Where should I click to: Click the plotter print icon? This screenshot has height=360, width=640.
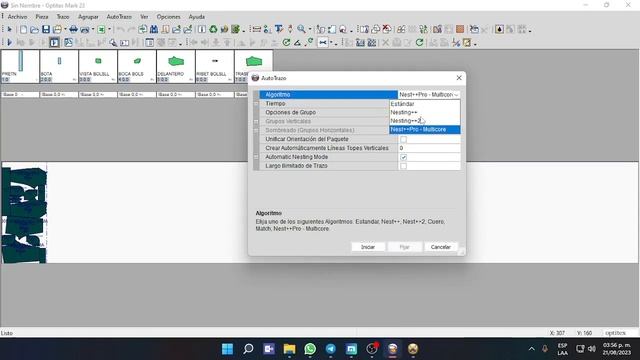[85, 29]
